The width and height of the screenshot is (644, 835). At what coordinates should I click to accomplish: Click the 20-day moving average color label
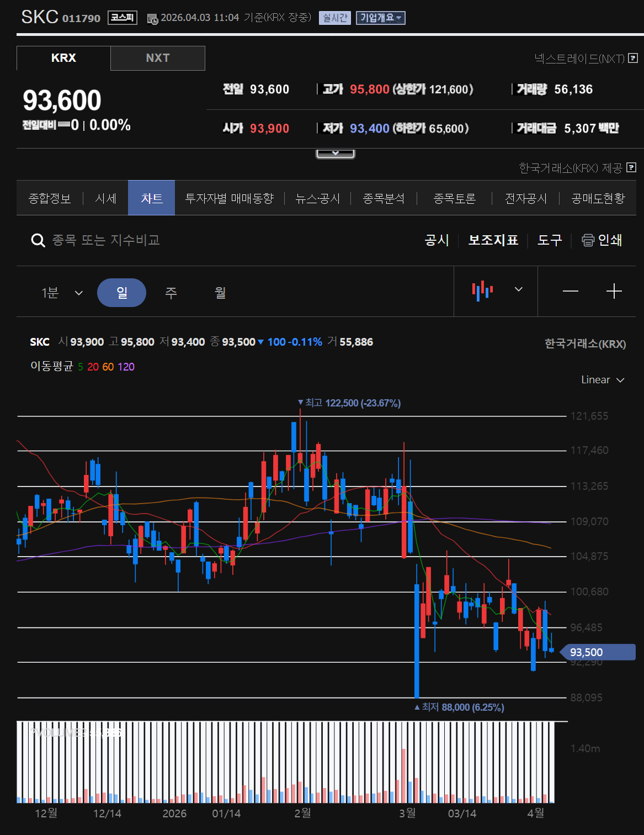click(93, 367)
